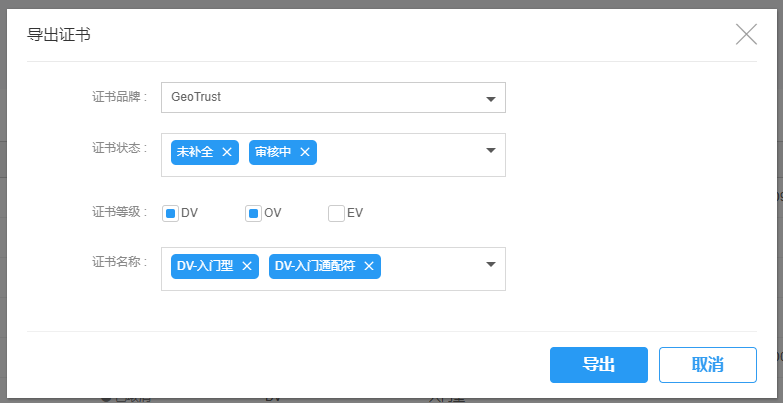Click the 审核中 tag label

pos(273,152)
